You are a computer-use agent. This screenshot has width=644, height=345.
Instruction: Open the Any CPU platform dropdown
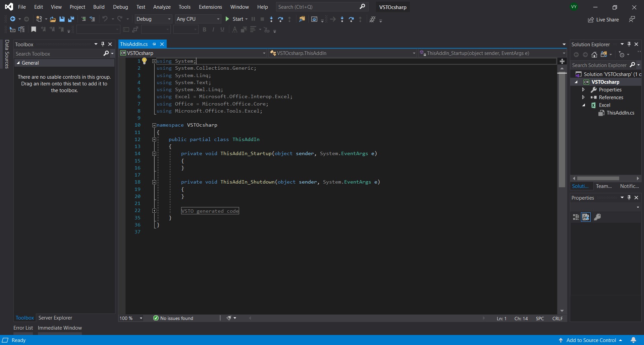[198, 19]
